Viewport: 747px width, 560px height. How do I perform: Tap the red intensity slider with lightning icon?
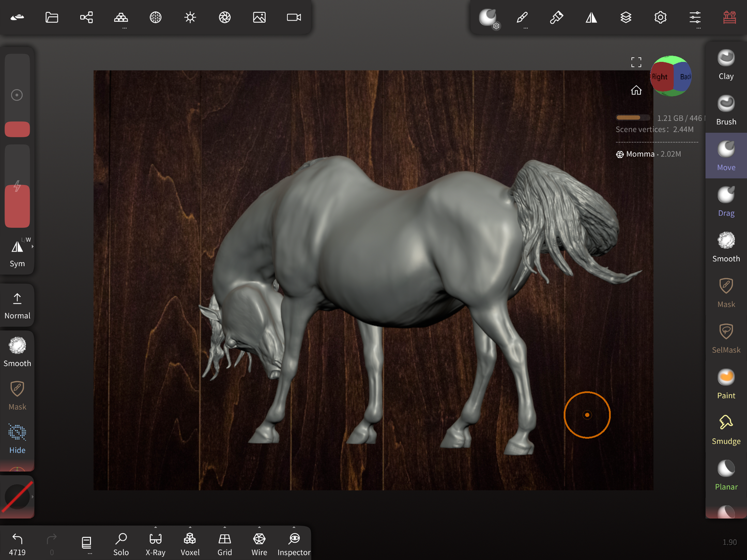(17, 206)
